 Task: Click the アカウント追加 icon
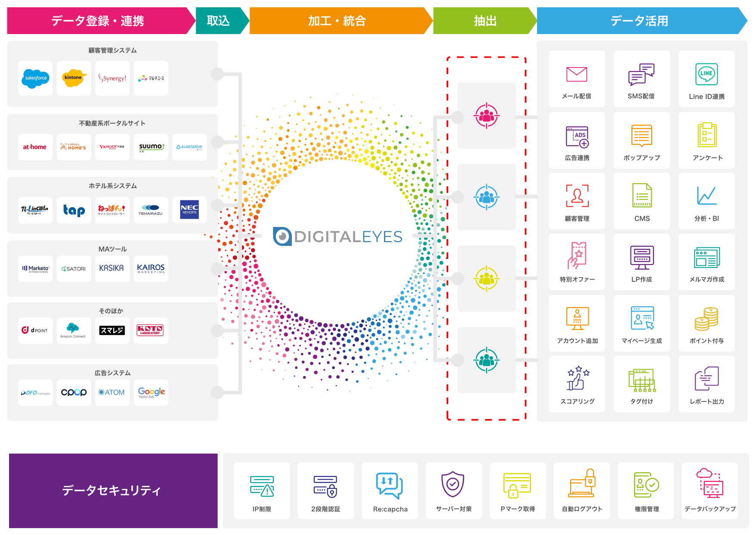(578, 319)
